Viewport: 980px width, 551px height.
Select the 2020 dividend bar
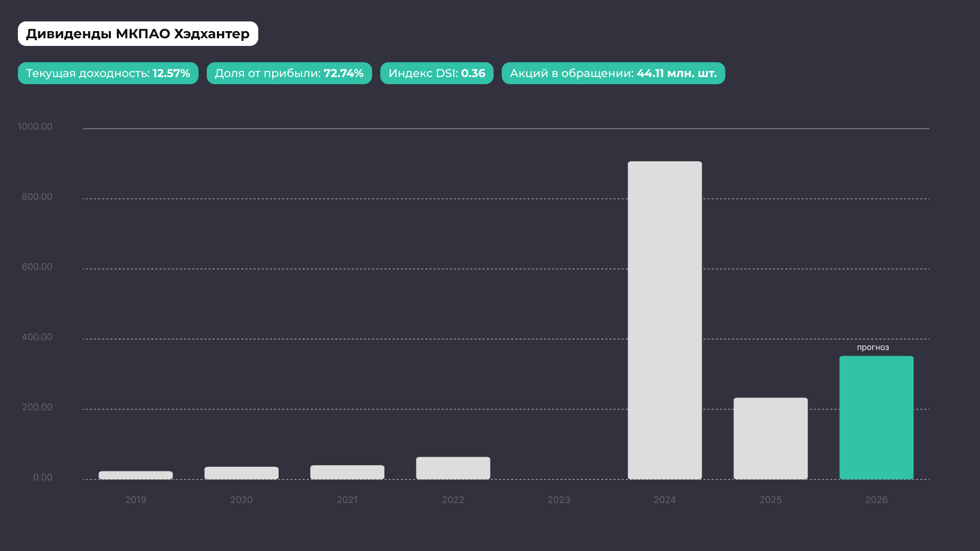pos(241,473)
